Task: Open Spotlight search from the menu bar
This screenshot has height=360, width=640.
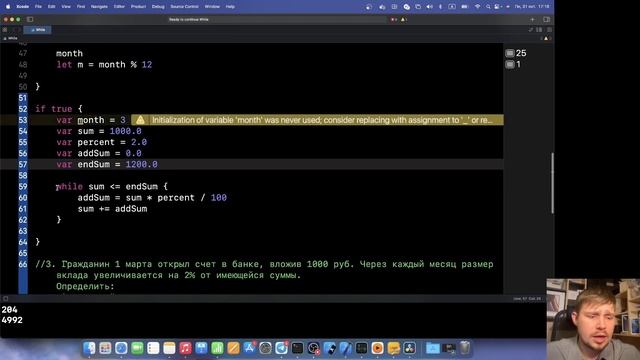Action: [x=488, y=7]
